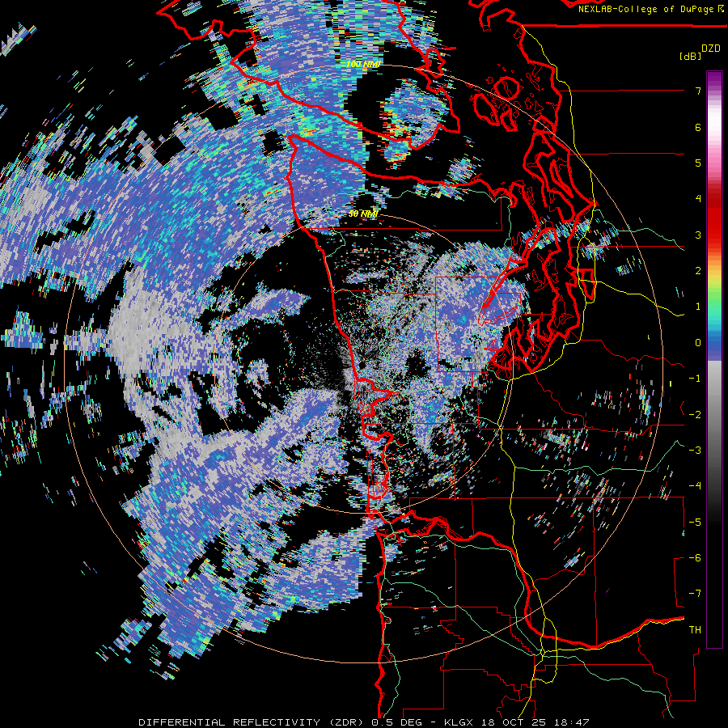The image size is (728, 728).
Task: Click the 100 NMI range ring label
Action: (x=363, y=64)
